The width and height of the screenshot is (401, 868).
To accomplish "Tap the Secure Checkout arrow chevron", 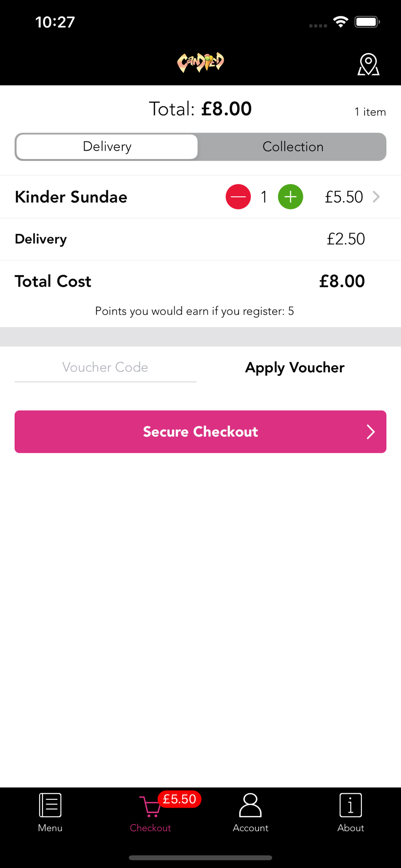I will [x=370, y=432].
